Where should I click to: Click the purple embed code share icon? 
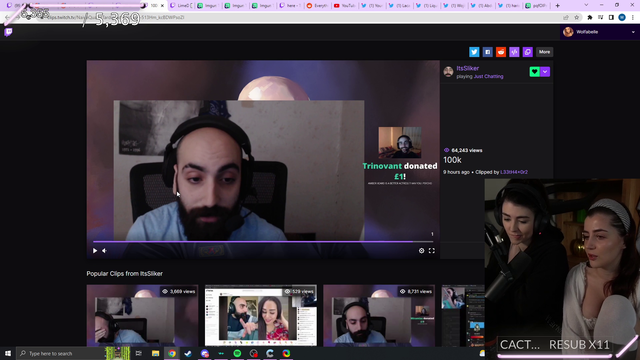tap(514, 52)
